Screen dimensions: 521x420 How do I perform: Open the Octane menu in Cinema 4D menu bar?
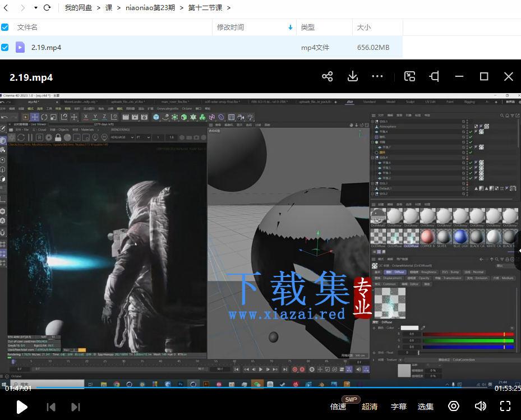187,108
